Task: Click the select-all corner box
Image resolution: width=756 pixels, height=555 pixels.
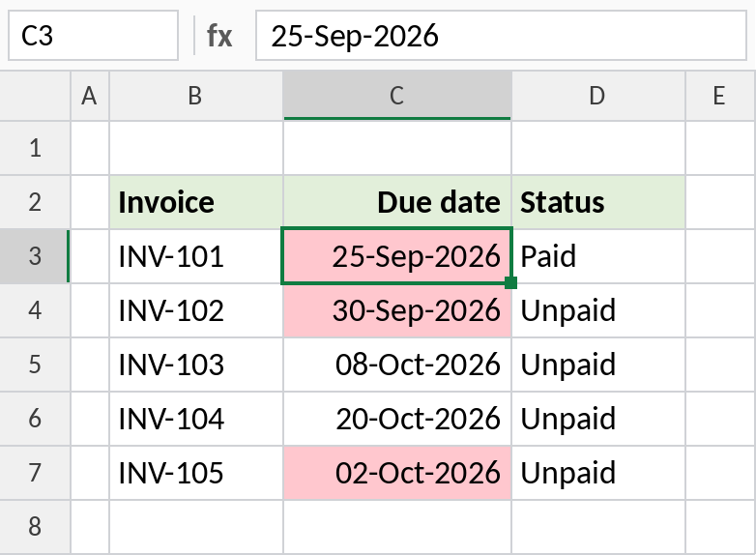Action: click(x=35, y=96)
